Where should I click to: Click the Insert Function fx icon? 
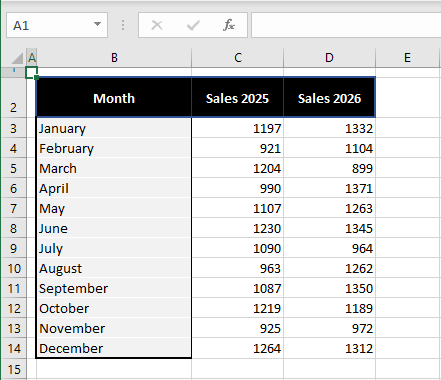[229, 25]
